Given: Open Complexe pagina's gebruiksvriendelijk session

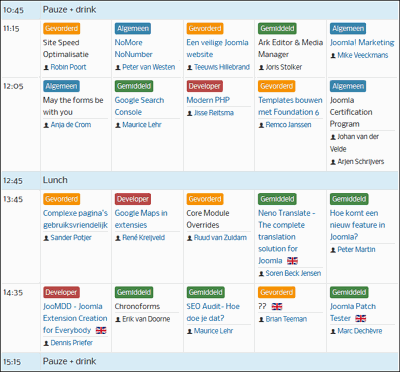Looking at the screenshot, I should [75, 219].
